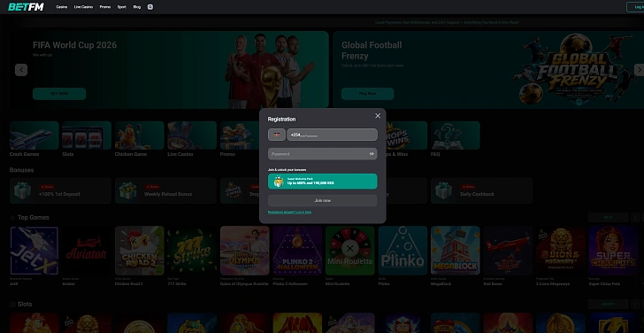The width and height of the screenshot is (644, 333).
Task: Click the BETFM logo
Action: click(26, 7)
